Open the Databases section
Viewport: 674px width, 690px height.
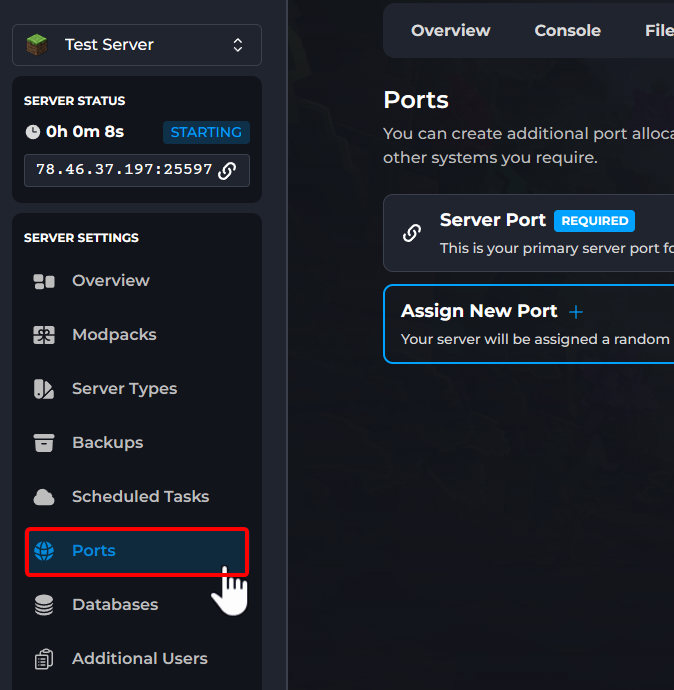click(x=137, y=605)
